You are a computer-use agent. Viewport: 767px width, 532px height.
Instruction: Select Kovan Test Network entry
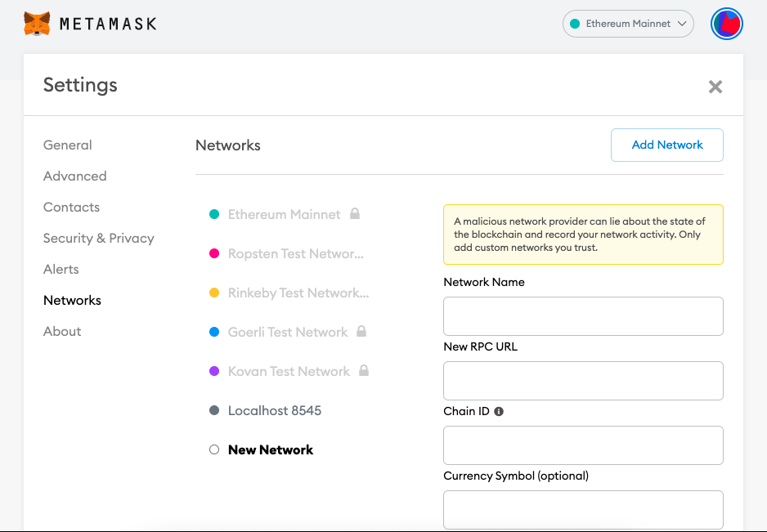click(289, 371)
